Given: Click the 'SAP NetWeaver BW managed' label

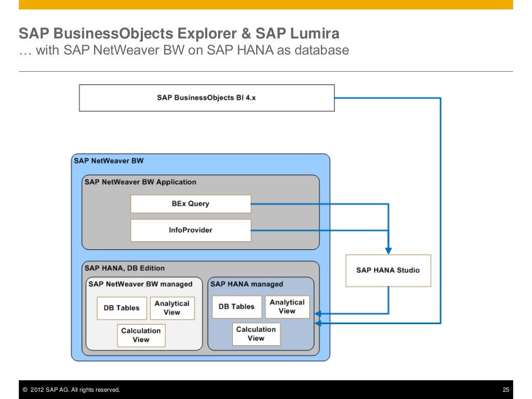Looking at the screenshot, I should tap(140, 284).
